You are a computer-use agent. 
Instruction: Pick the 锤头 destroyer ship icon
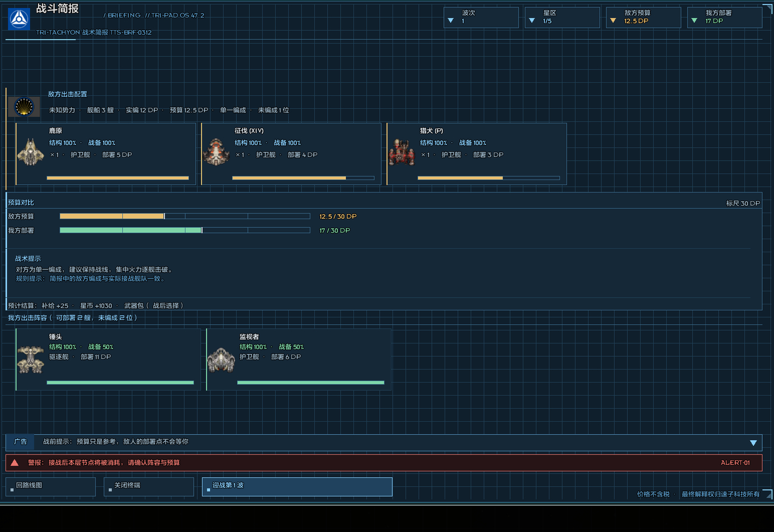click(x=31, y=359)
